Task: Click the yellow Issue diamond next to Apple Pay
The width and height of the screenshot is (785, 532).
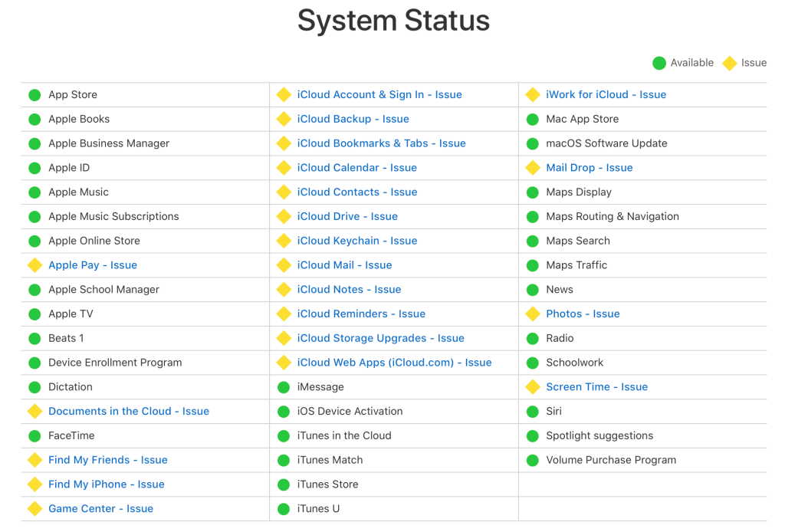Action: point(34,264)
